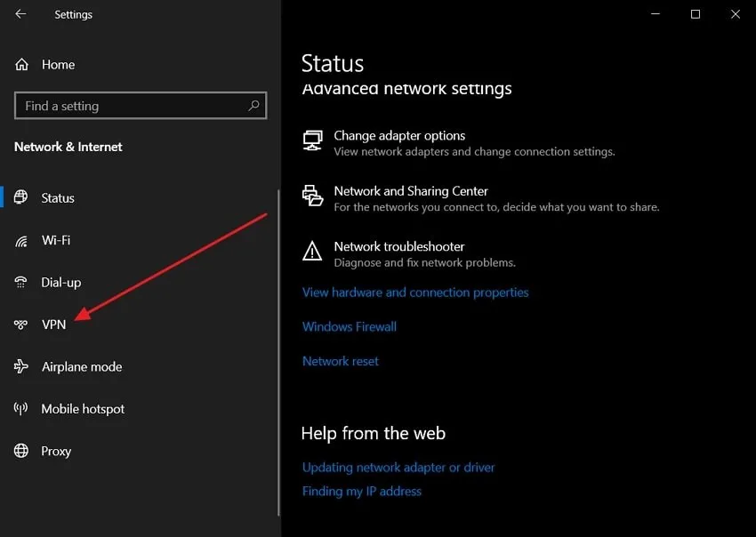Image resolution: width=756 pixels, height=537 pixels.
Task: Click the Home icon in sidebar
Action: (x=22, y=65)
